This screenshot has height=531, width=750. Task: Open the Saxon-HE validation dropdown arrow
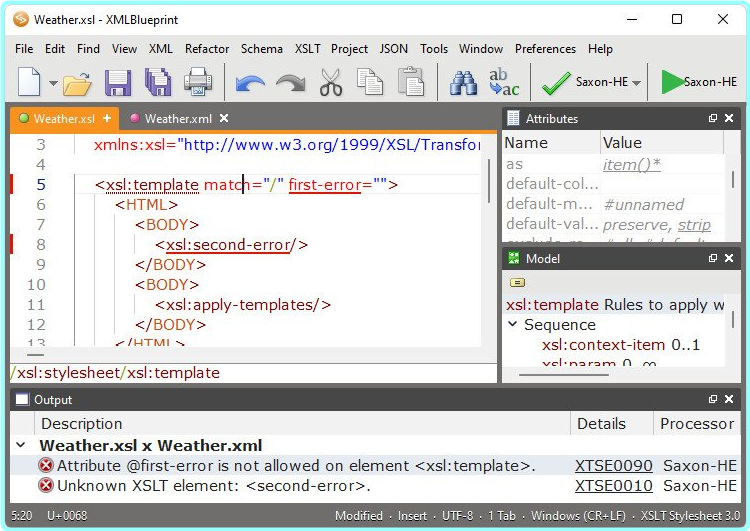click(x=637, y=83)
